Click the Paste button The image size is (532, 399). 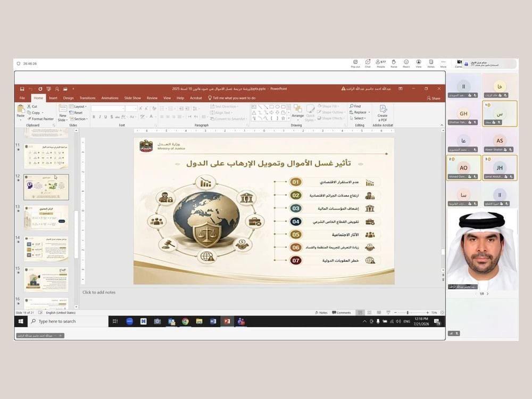click(20, 112)
